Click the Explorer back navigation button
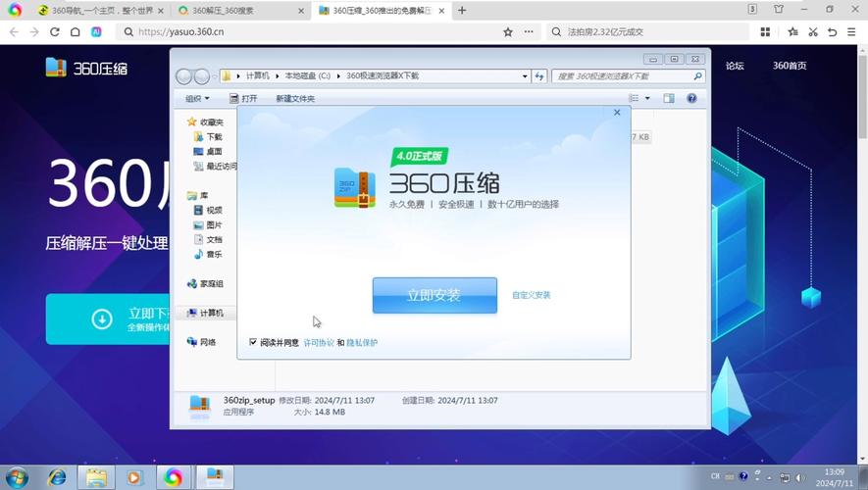Image resolution: width=868 pixels, height=490 pixels. point(183,76)
